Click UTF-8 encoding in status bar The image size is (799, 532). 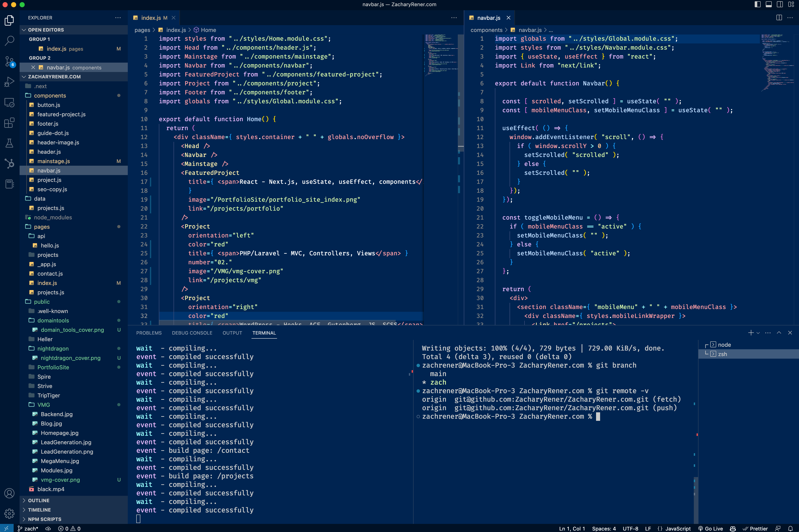click(630, 528)
